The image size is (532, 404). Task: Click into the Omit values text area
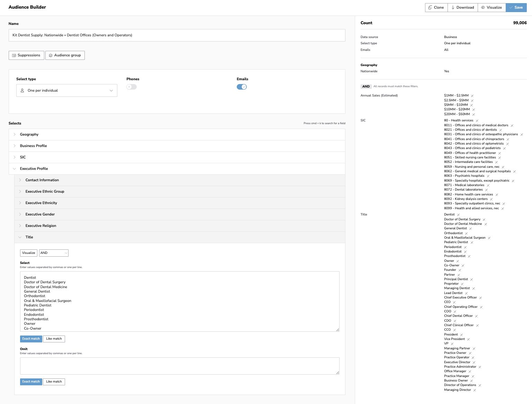point(179,366)
